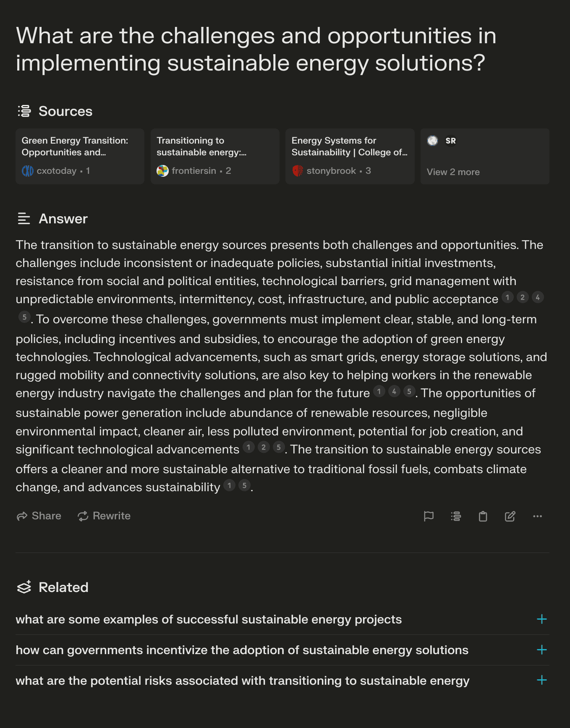Click the Share button label

point(47,516)
